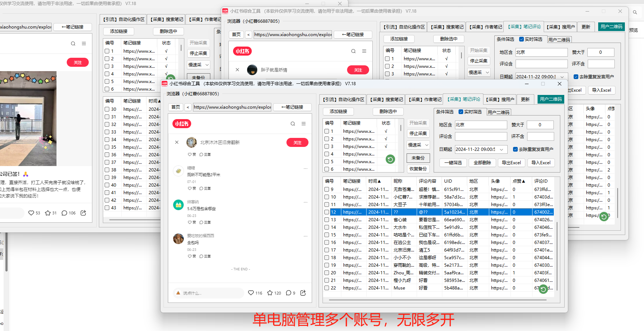Switch to the 【采集】搜用户 tab
The width and height of the screenshot is (644, 331).
[500, 99]
